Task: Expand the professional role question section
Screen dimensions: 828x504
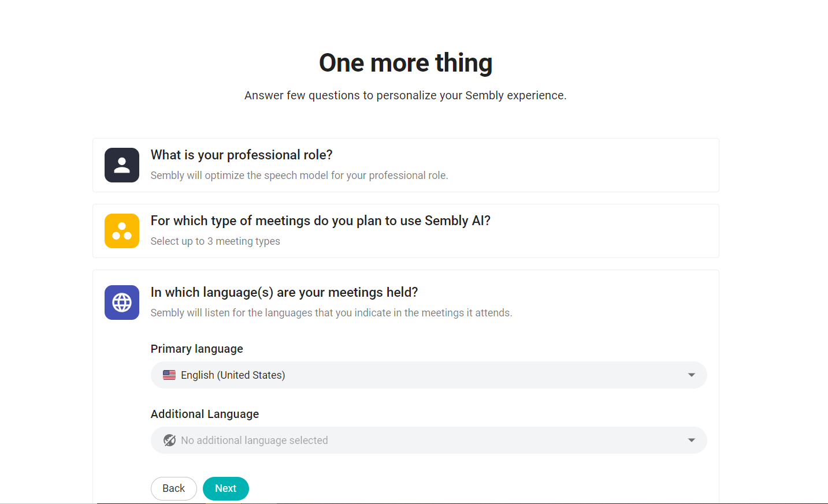Action: 406,165
